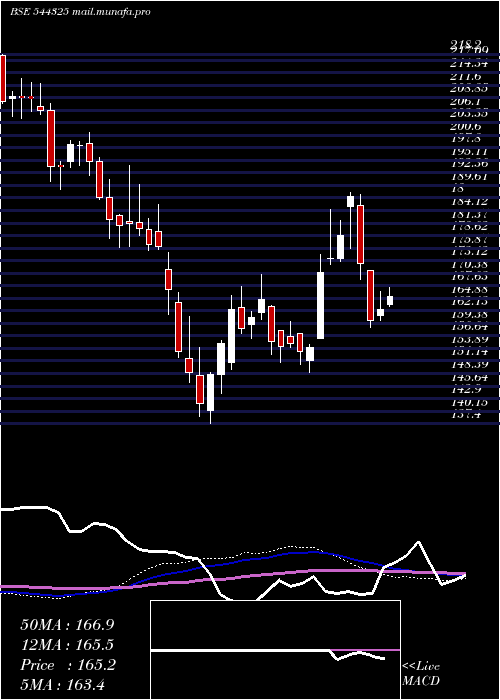Select the 211.6 price axis label
This screenshot has width=500, height=700.
pyautogui.click(x=465, y=77)
